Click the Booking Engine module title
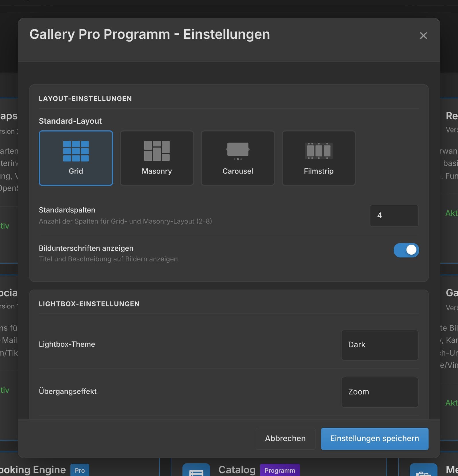Viewport: 458px width, 476px height. tap(33, 470)
